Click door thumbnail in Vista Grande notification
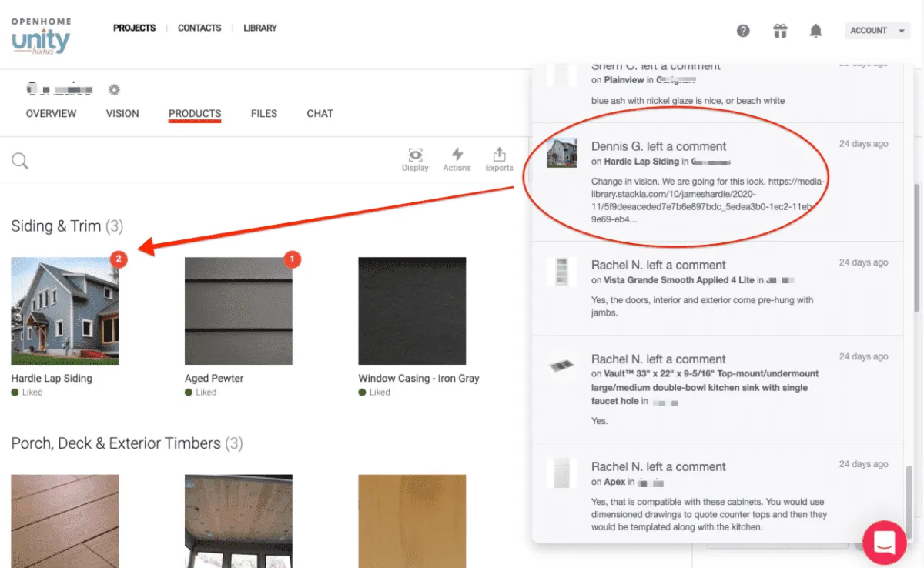The image size is (924, 568). (x=561, y=272)
